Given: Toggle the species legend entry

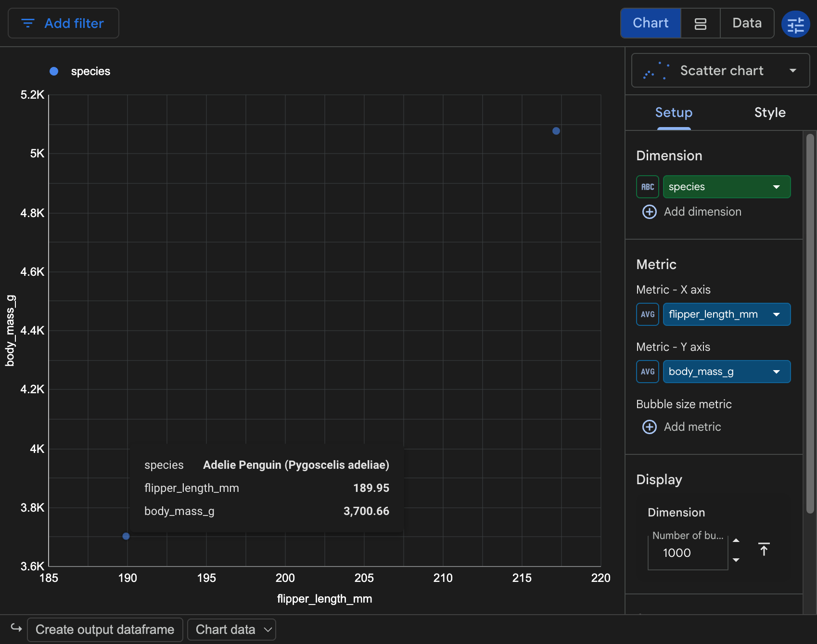Looking at the screenshot, I should (80, 71).
